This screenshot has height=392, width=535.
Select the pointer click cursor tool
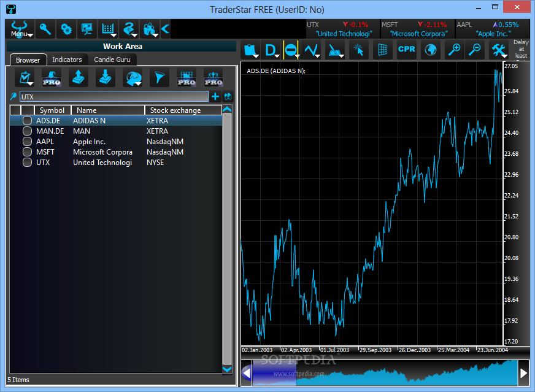[x=358, y=50]
